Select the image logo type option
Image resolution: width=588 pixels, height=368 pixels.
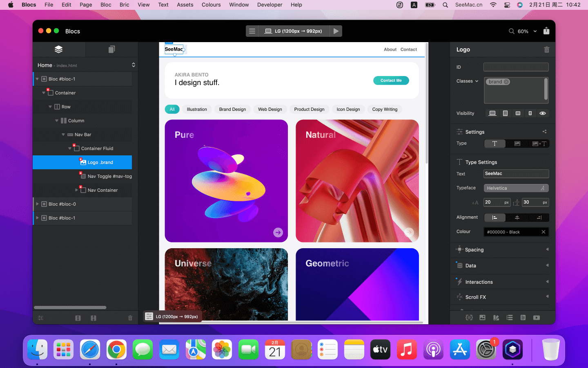[517, 144]
